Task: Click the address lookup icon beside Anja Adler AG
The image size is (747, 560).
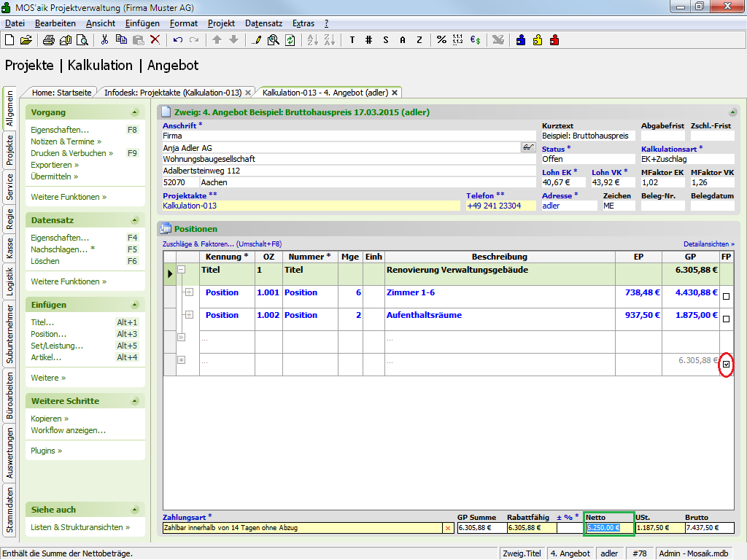Action: pyautogui.click(x=528, y=147)
